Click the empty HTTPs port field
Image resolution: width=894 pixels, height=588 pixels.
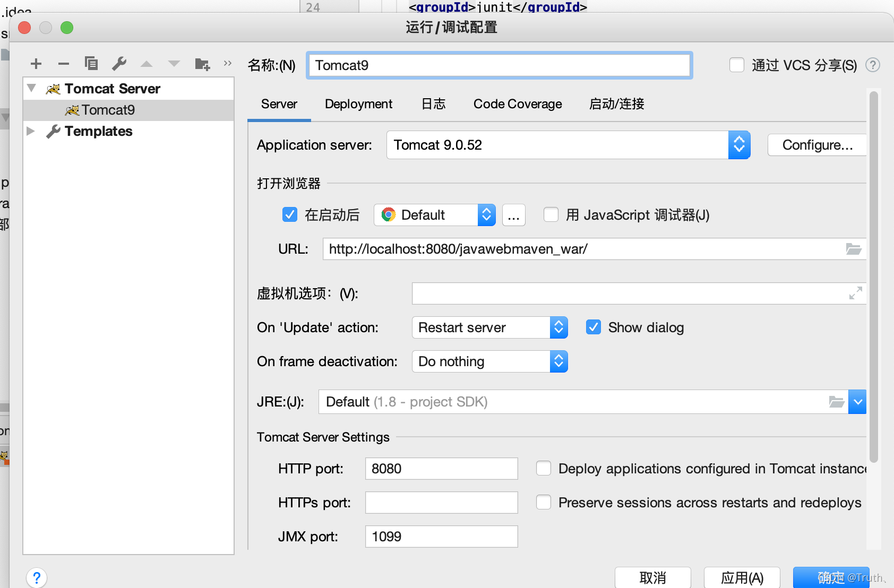click(442, 503)
